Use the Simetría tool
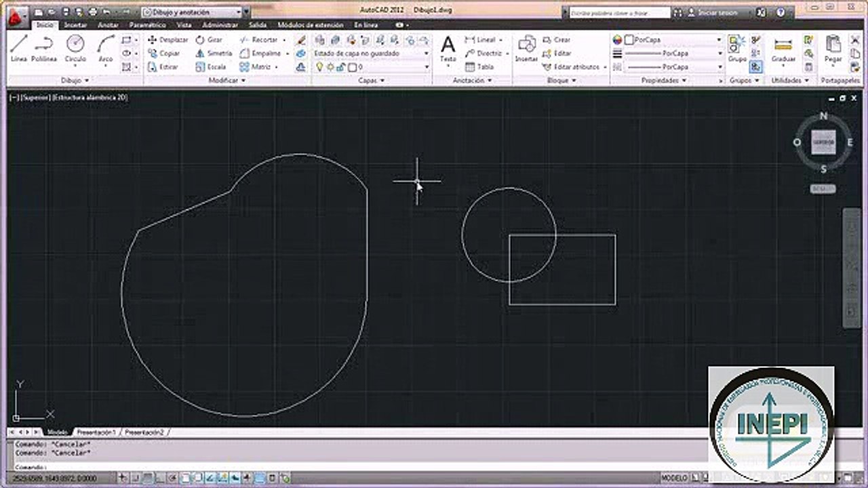The height and width of the screenshot is (488, 868). (x=214, y=54)
